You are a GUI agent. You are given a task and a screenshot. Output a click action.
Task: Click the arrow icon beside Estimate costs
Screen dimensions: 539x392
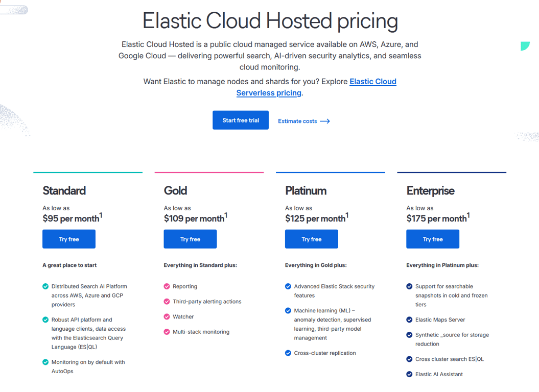[x=325, y=121]
